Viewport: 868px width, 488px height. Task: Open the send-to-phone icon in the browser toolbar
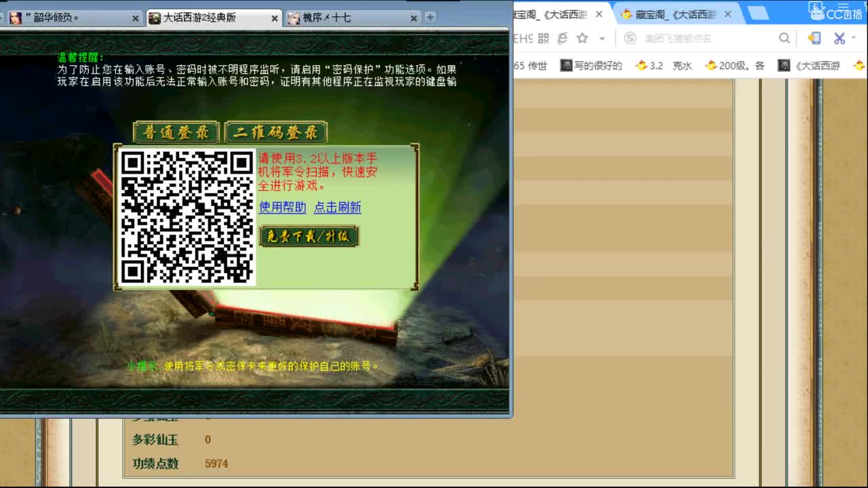pos(814,39)
